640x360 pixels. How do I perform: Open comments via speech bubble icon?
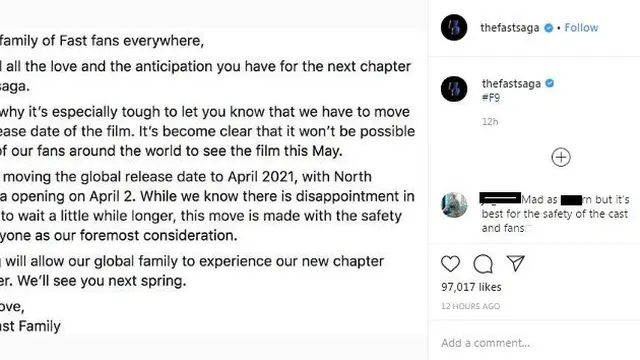pyautogui.click(x=483, y=264)
